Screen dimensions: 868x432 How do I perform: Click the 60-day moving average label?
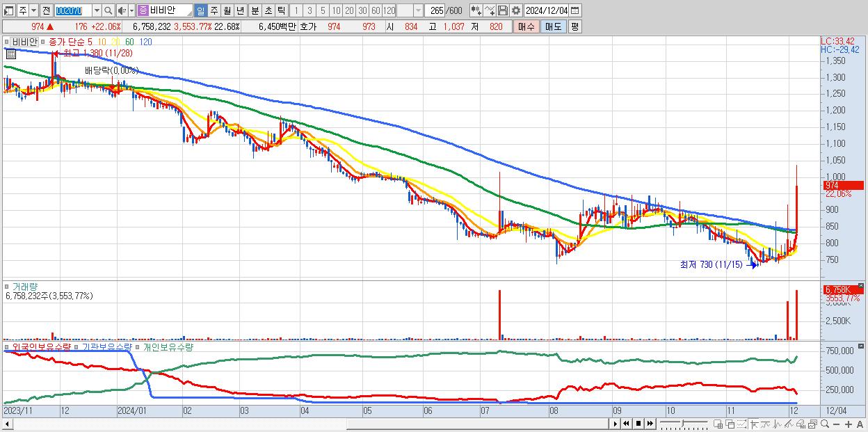click(129, 42)
